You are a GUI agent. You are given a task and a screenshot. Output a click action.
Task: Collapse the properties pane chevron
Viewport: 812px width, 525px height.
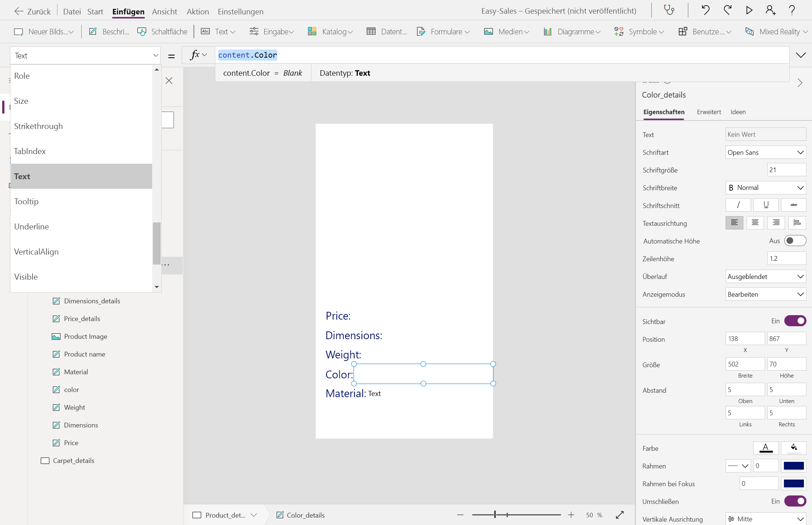tap(800, 83)
